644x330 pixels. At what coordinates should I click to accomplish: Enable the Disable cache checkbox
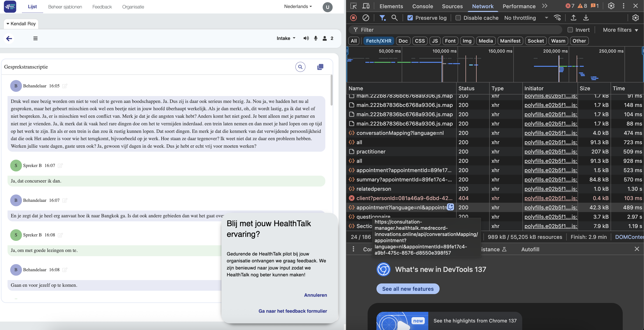tap(458, 18)
